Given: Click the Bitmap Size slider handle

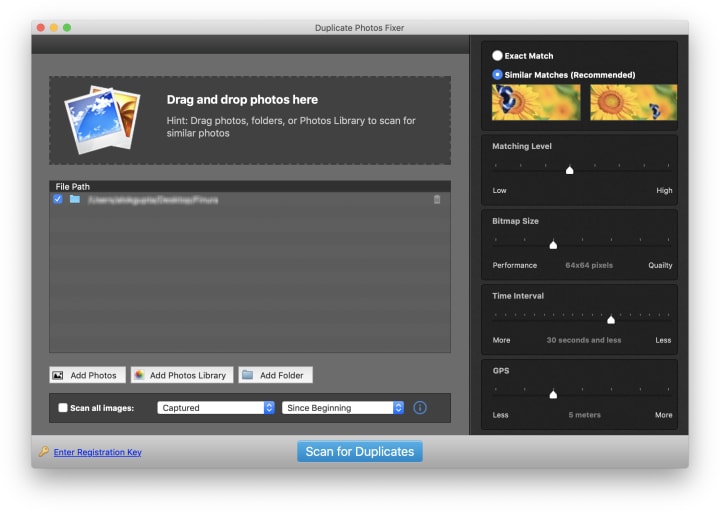Looking at the screenshot, I should [553, 245].
